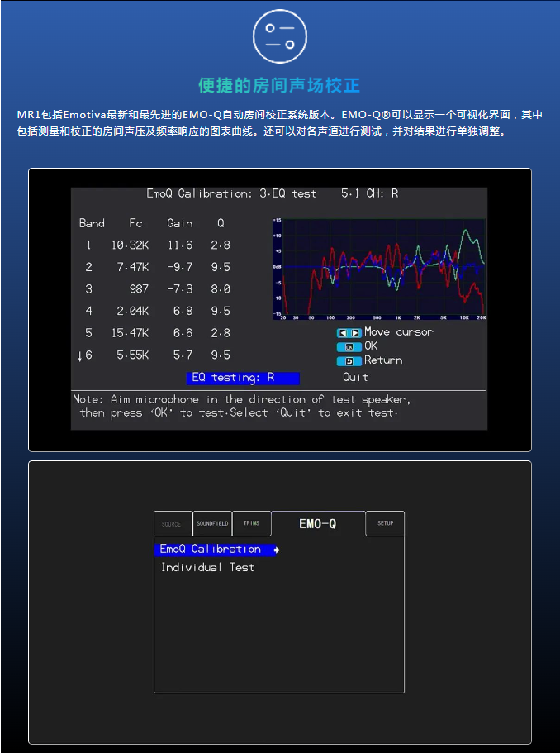The image size is (560, 753).
Task: Click the band 3 frequency value 987
Action: (139, 289)
